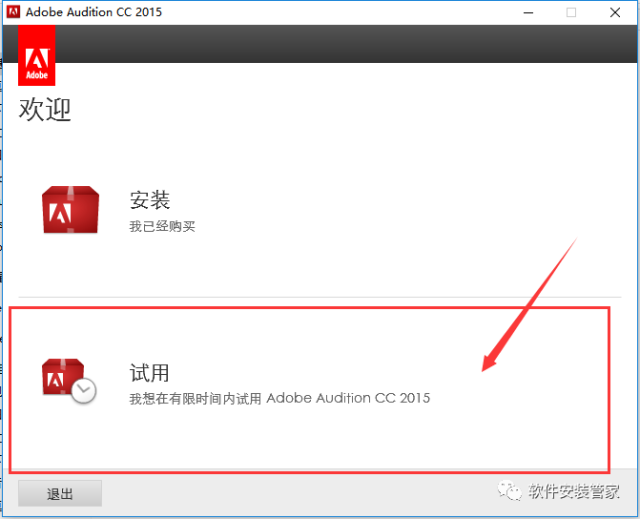Click the WeChat watermark icon
The width and height of the screenshot is (640, 519).
tap(512, 491)
